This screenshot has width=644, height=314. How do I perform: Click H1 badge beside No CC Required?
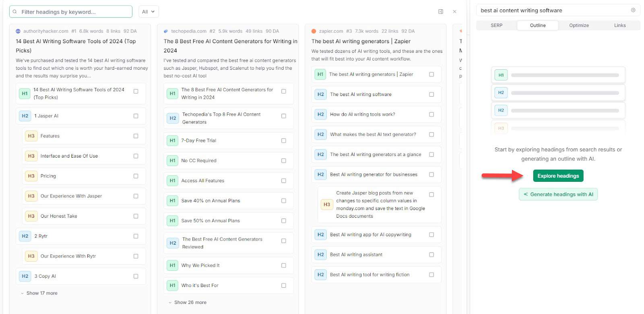tap(173, 161)
